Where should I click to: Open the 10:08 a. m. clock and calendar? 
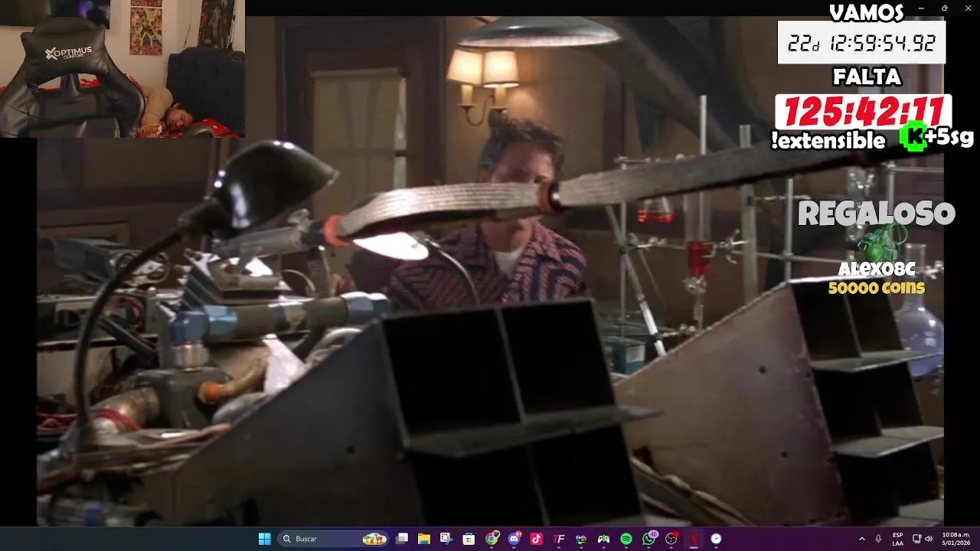tap(956, 539)
